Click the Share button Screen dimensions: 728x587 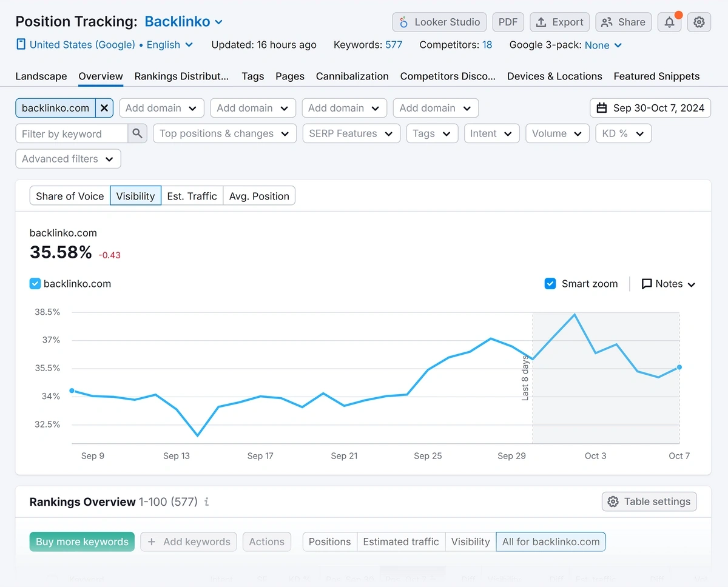click(x=623, y=22)
